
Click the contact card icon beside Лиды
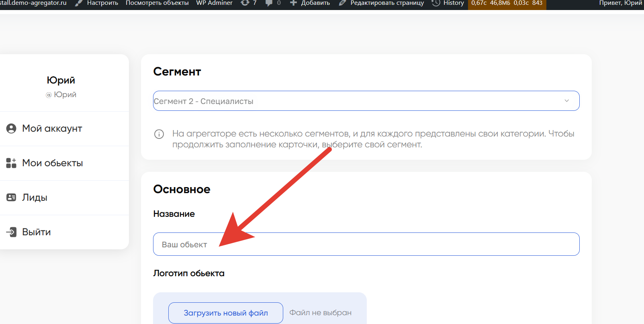tap(11, 198)
